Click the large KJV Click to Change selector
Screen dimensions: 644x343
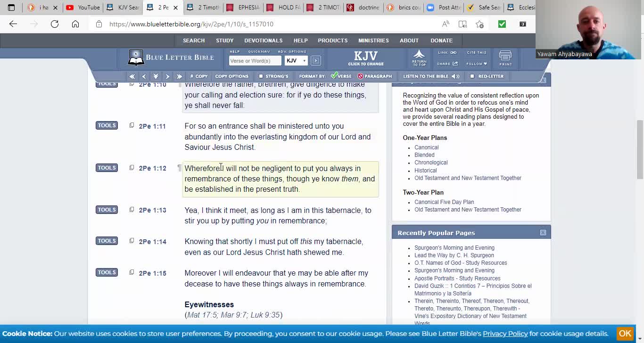tap(366, 58)
